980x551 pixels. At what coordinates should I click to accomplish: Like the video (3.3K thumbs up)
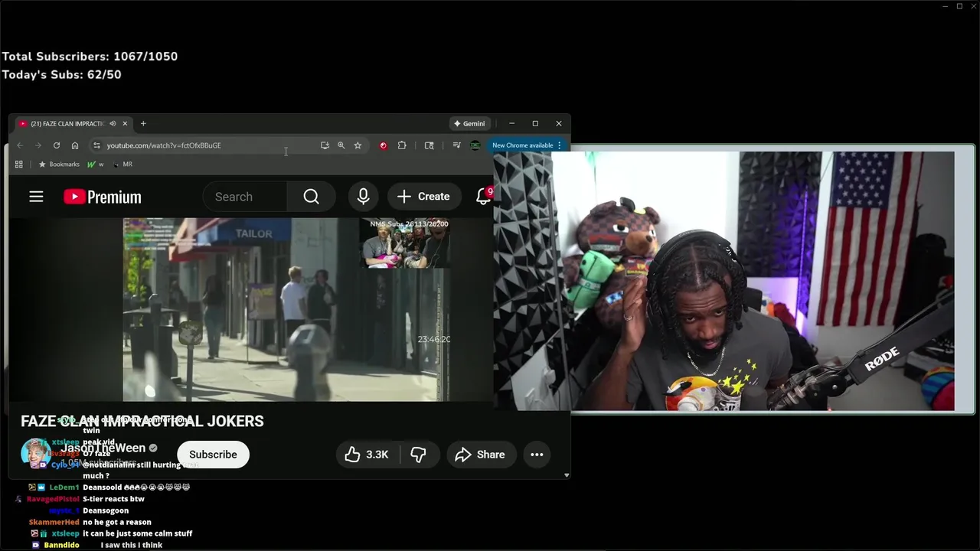pyautogui.click(x=367, y=455)
